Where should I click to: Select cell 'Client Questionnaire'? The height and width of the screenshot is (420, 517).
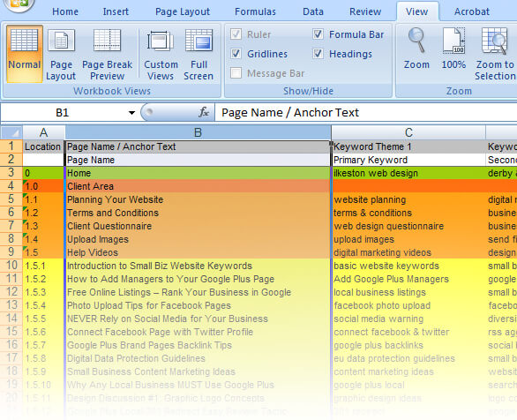coord(198,226)
